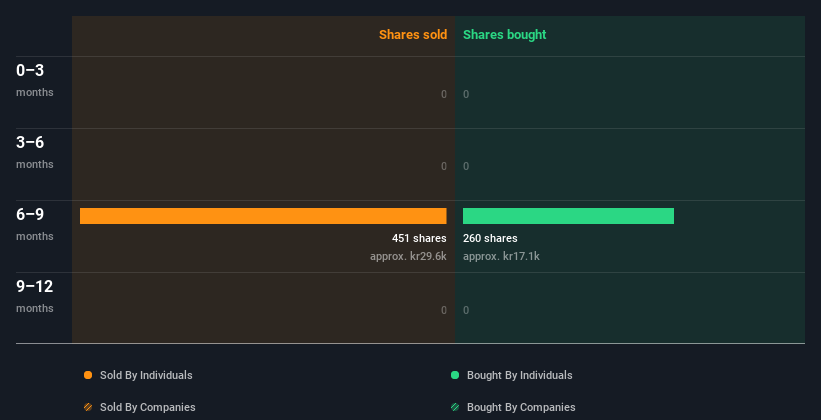This screenshot has height=420, width=821.
Task: Click the 451 shares value
Action: click(419, 238)
